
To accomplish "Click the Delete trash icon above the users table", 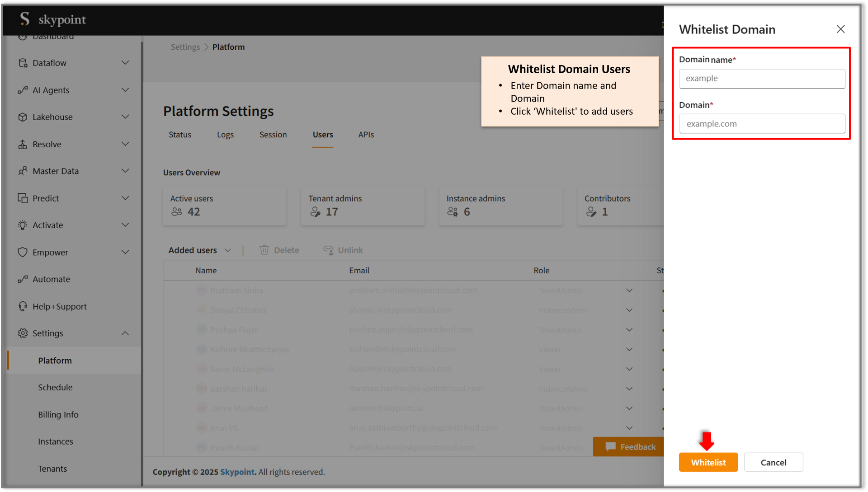I will (x=264, y=250).
